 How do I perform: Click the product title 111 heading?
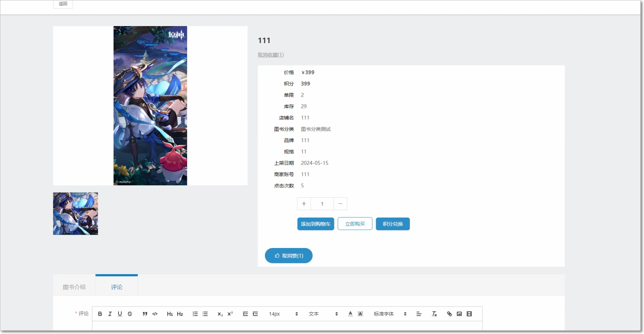coord(264,40)
